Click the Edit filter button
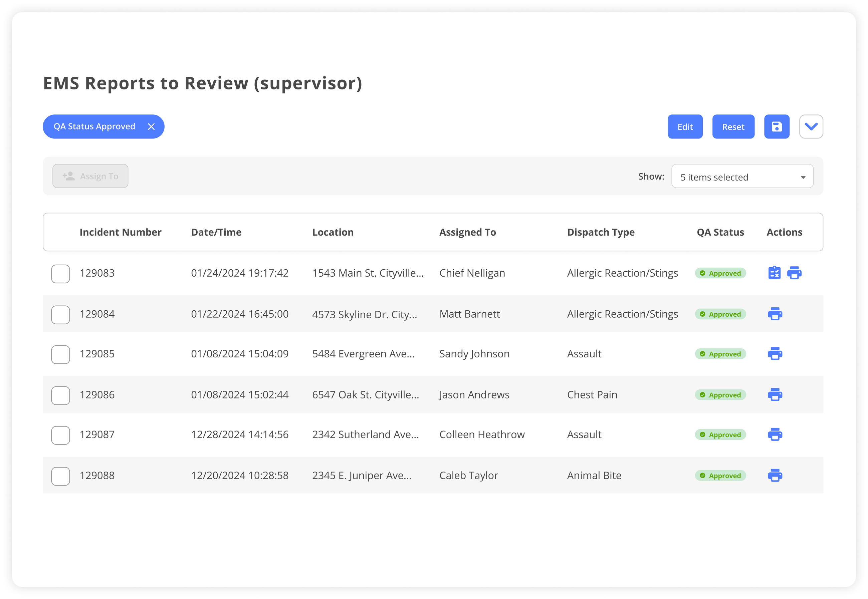 pos(685,126)
